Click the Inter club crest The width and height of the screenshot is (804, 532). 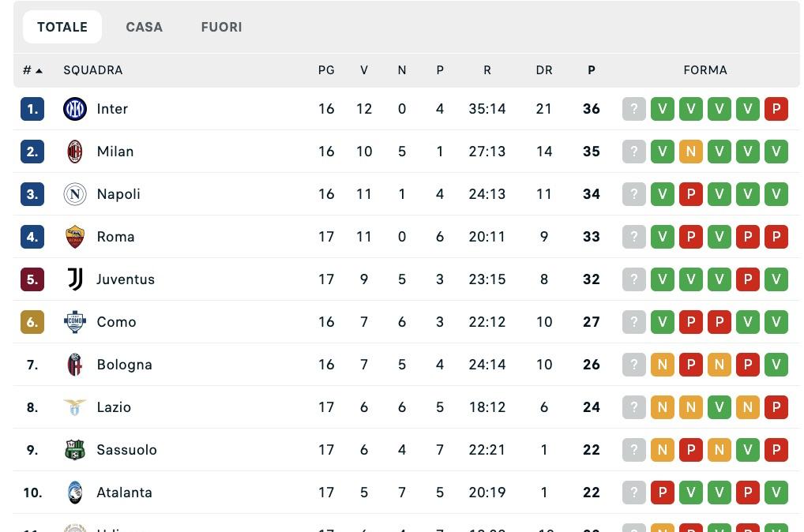(x=75, y=109)
